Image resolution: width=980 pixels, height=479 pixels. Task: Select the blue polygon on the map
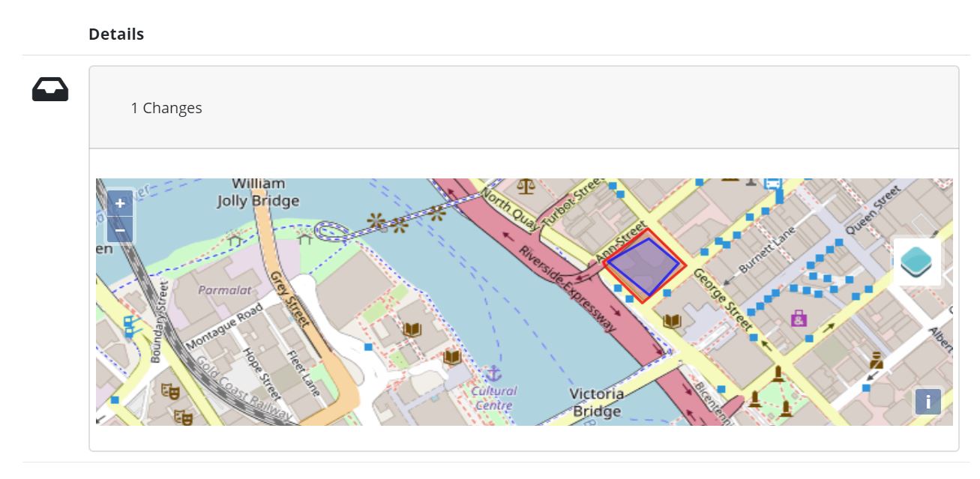click(643, 266)
